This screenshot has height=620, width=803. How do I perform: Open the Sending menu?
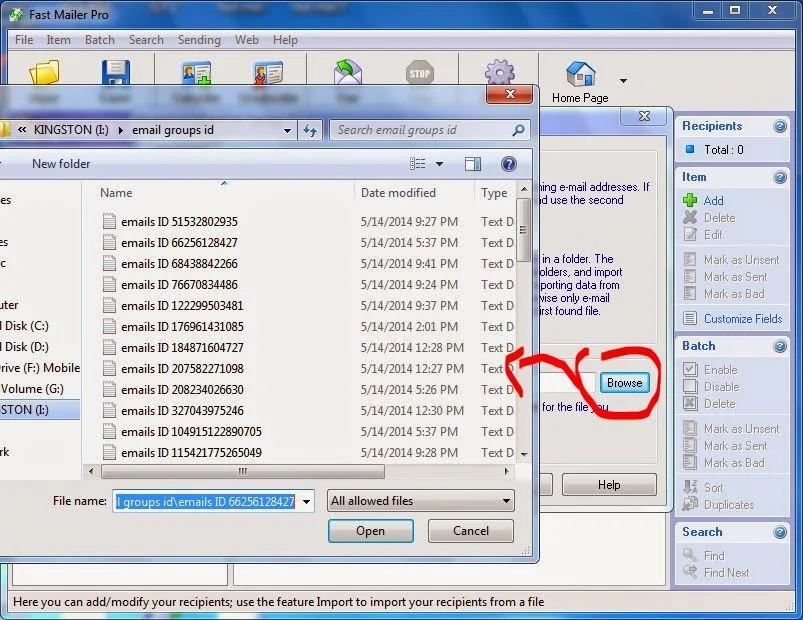point(199,40)
